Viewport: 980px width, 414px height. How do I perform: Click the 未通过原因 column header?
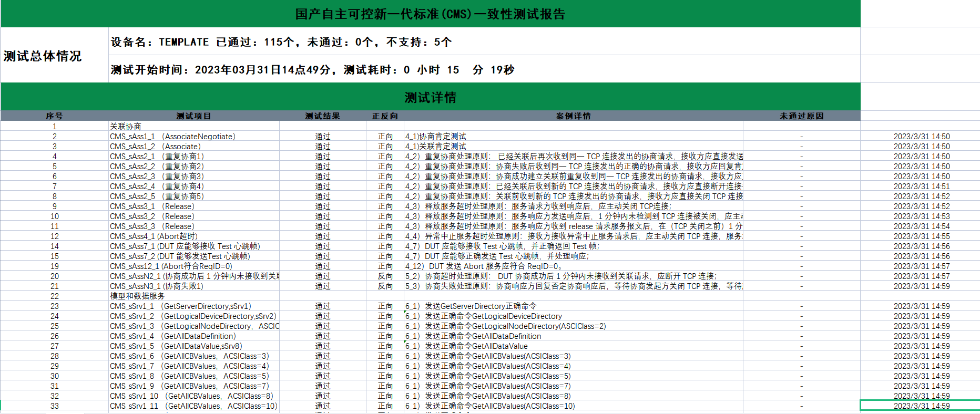tap(802, 116)
